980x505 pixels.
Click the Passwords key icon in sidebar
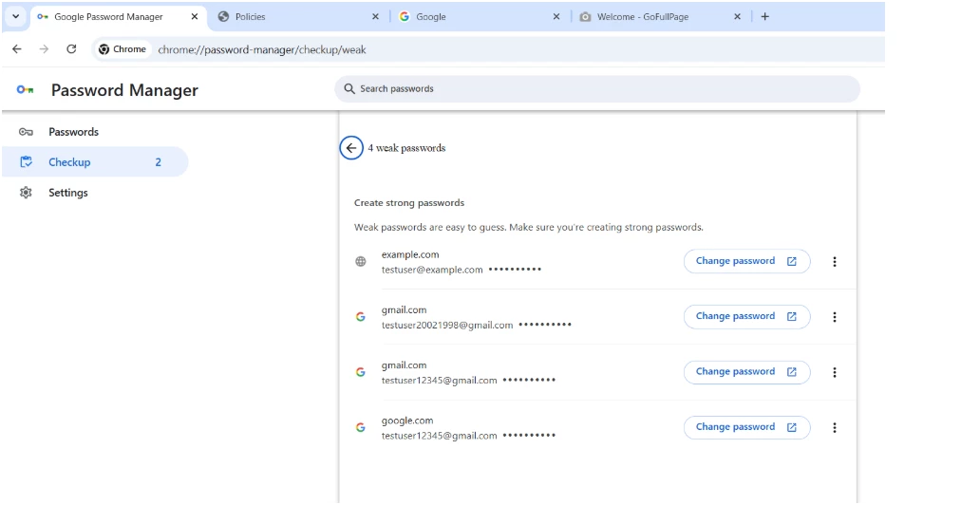(x=26, y=132)
